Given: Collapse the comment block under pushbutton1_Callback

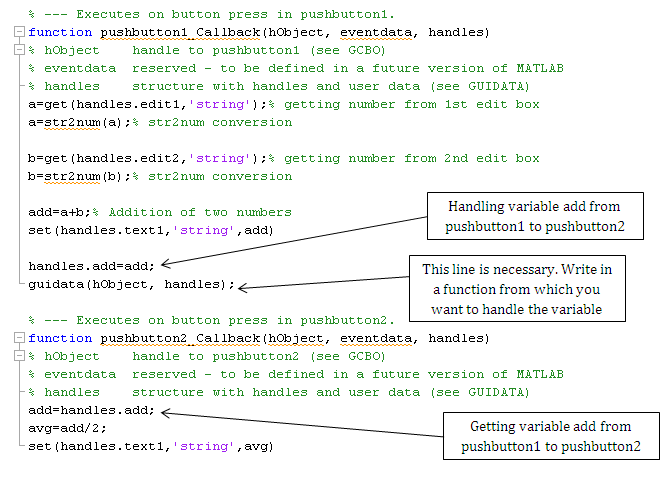Looking at the screenshot, I should pyautogui.click(x=19, y=50).
